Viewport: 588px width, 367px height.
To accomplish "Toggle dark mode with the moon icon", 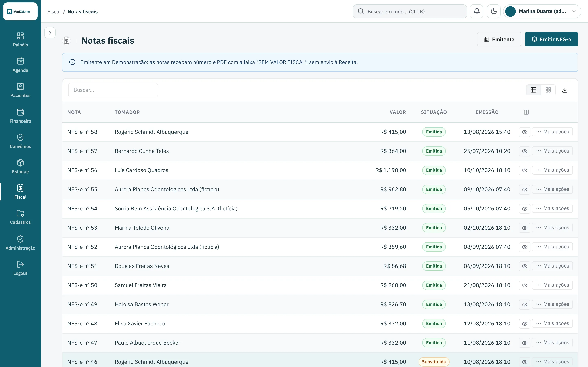I will [x=493, y=11].
